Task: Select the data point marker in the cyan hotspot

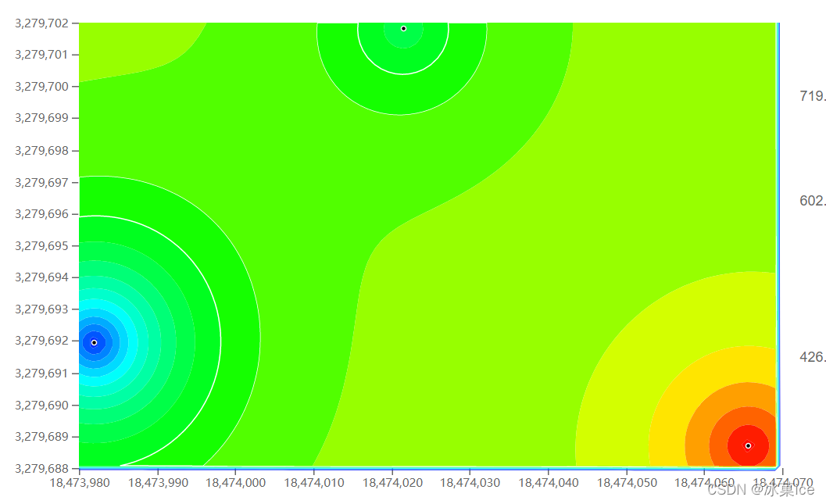Action: [95, 341]
